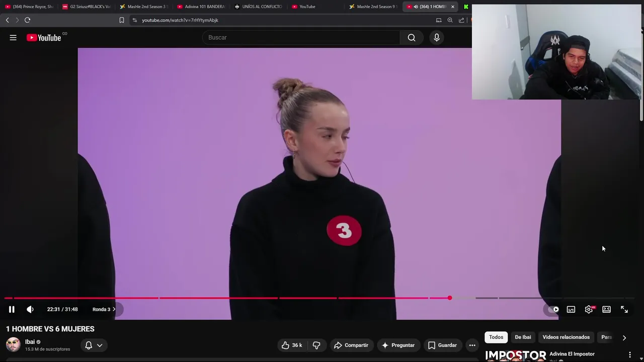Click the address bar URL youtube.com/watch
The width and height of the screenshot is (644, 362).
(180, 20)
